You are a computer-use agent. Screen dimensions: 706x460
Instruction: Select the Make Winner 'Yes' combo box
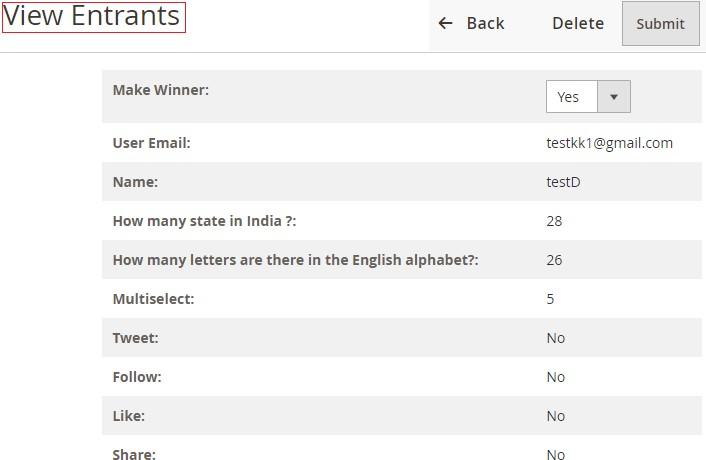[571, 97]
